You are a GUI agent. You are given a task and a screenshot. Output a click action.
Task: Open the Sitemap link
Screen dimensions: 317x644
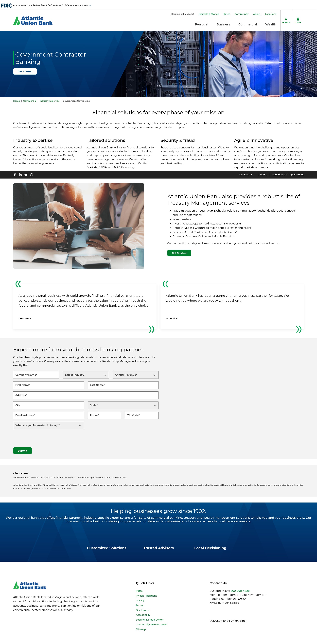coord(141,629)
